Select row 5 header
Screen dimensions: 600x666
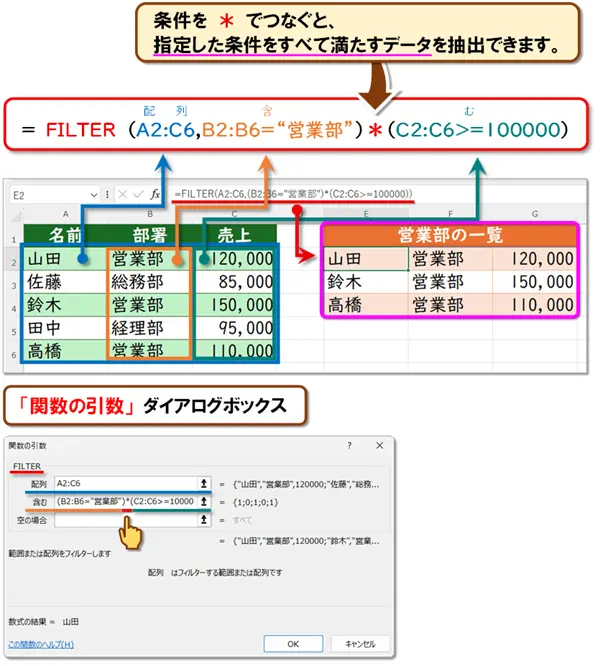(14, 331)
